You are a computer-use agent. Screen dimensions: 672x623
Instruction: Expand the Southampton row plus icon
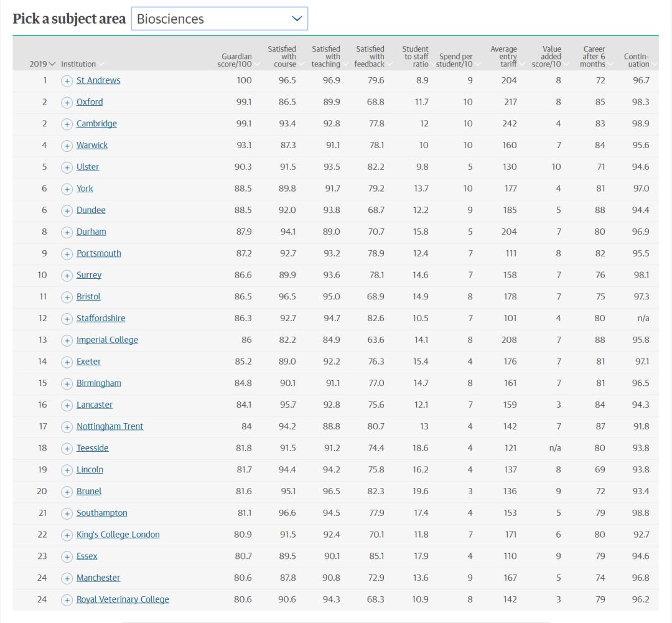(67, 513)
